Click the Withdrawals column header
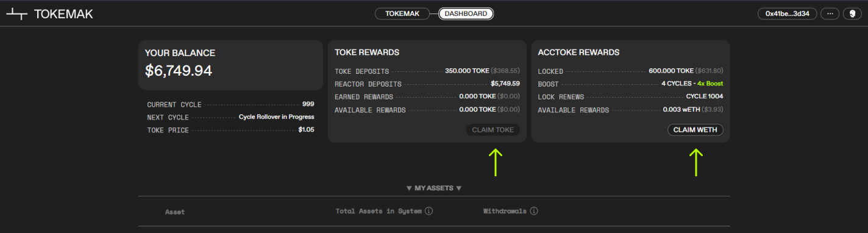868x233 pixels. [x=505, y=211]
